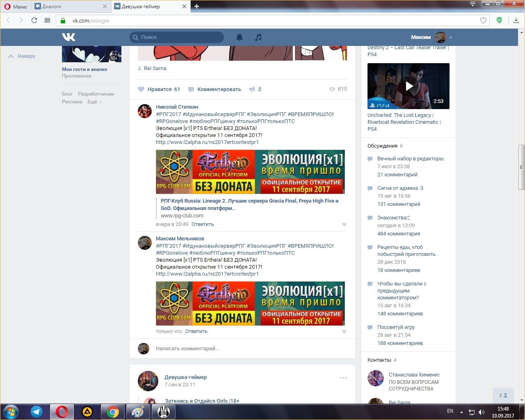Screen dimensions: 525x420
Task: Click Rei Sama author link
Action: (x=155, y=68)
